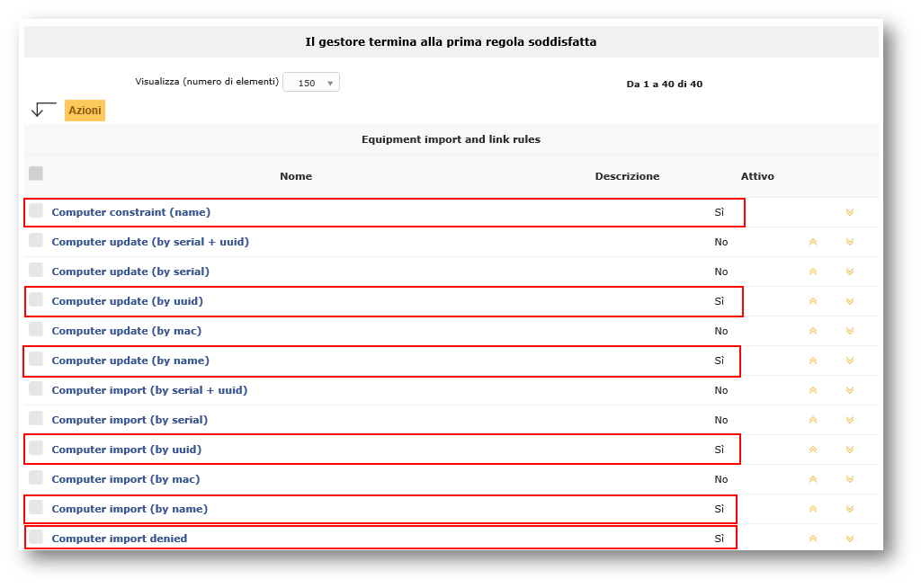Click the arrow icon beside Azioni

point(43,110)
